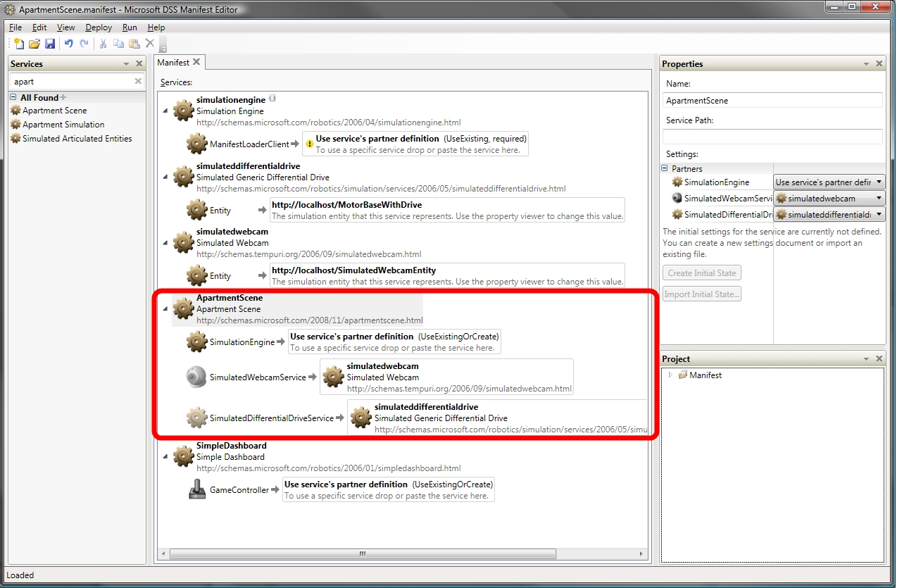Click the Name field containing ApartmentScene
Viewport: 897px width, 588px height.
tap(772, 101)
